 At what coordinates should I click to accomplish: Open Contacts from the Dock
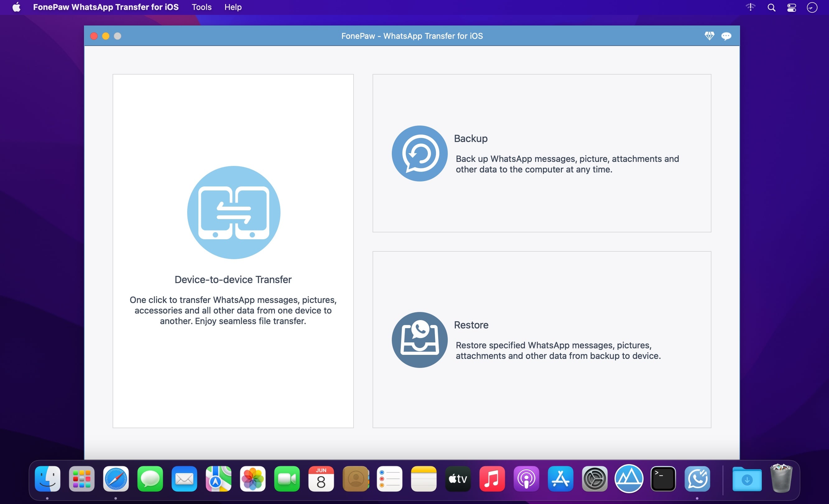point(355,479)
